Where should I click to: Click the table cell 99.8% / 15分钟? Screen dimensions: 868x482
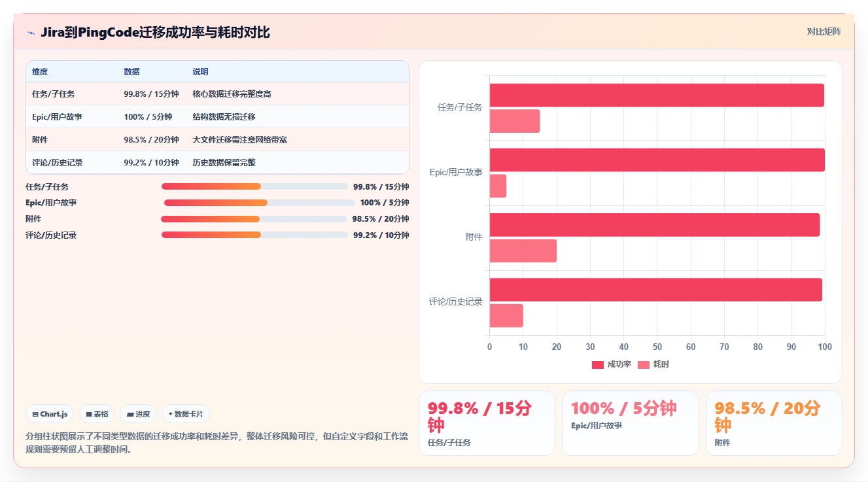pyautogui.click(x=151, y=94)
